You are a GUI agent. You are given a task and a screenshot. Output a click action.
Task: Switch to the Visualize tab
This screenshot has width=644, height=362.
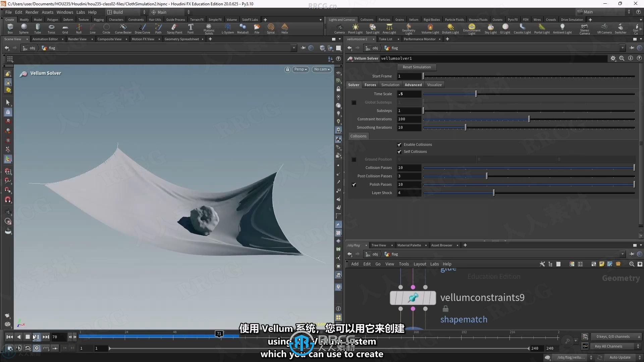pos(434,85)
